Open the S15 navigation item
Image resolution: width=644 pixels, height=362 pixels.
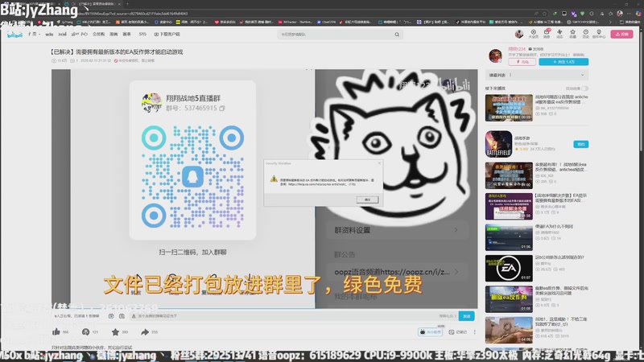[x=142, y=35]
